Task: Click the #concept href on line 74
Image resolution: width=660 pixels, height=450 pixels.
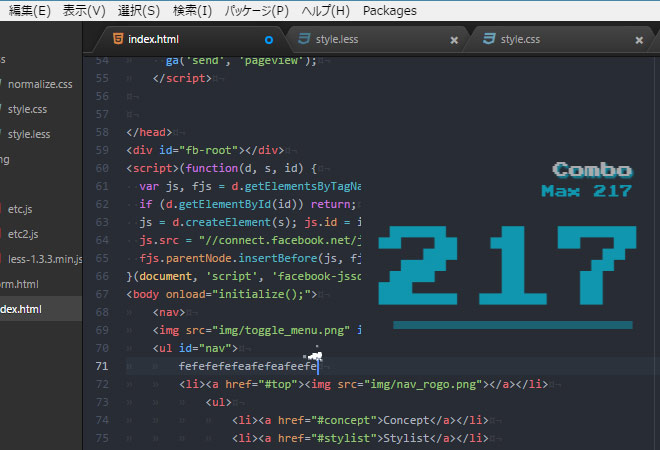Action: point(347,421)
